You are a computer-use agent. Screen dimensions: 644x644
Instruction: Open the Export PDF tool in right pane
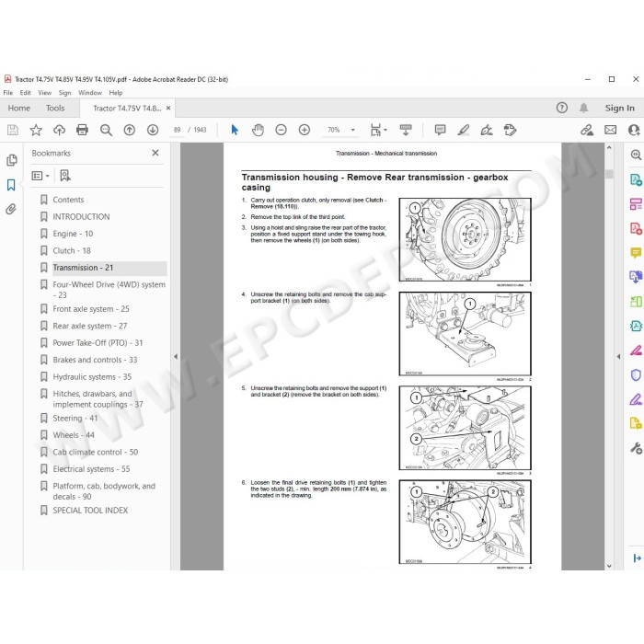tap(636, 179)
